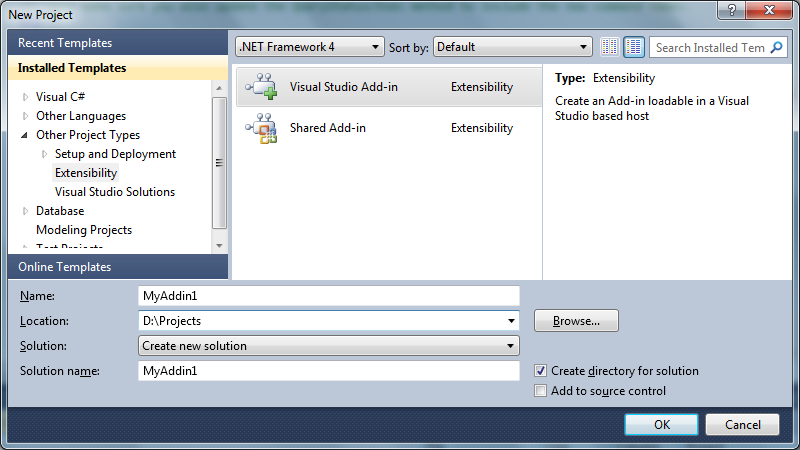Select Database tree item
Screen dimensions: 800x450
[x=60, y=211]
